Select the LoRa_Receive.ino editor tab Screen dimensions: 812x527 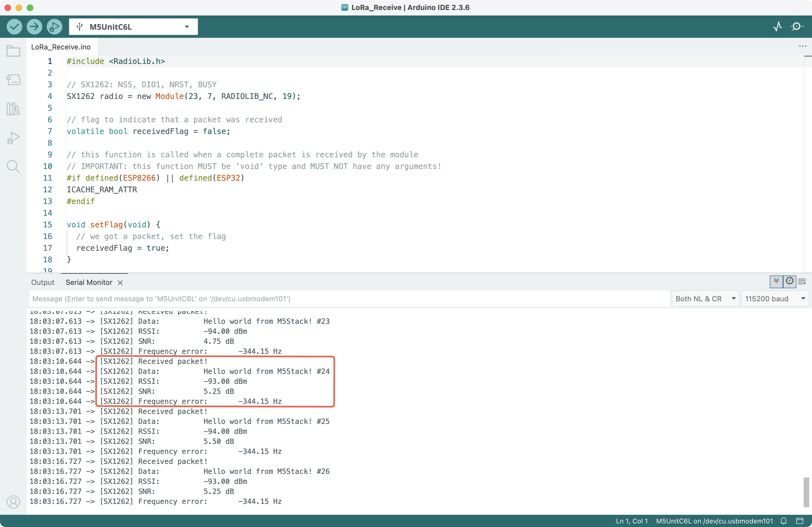(x=61, y=47)
